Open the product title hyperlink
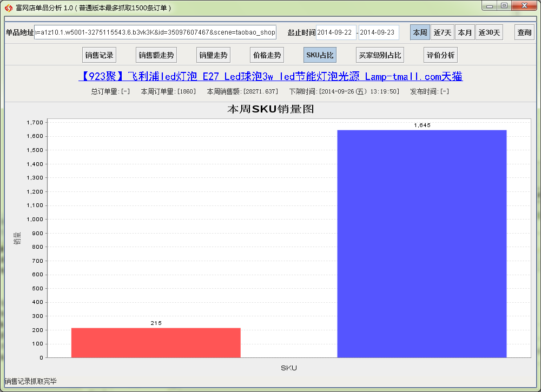 270,77
